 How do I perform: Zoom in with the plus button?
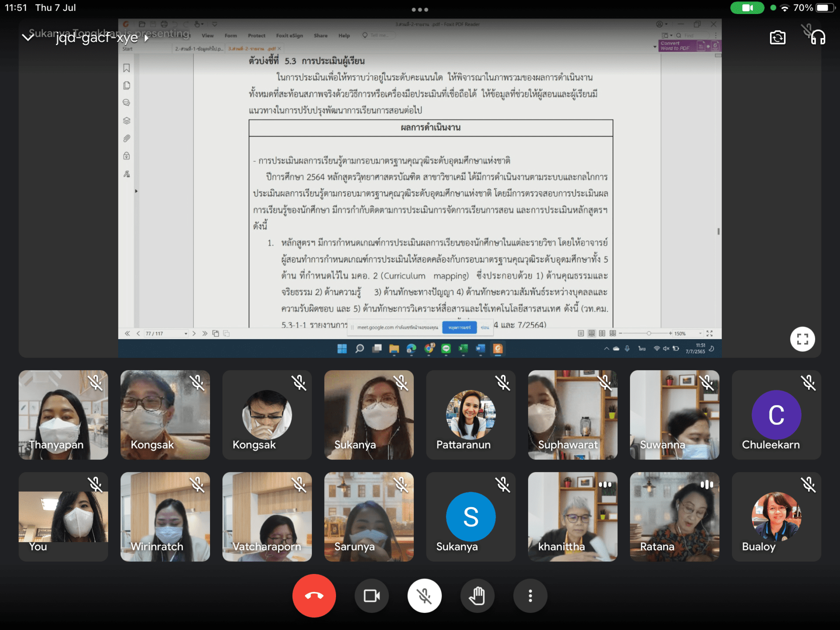pyautogui.click(x=670, y=333)
